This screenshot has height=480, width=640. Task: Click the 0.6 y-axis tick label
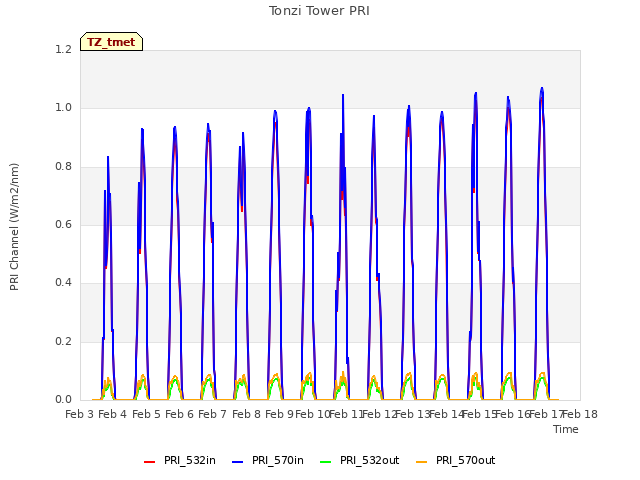coord(63,224)
